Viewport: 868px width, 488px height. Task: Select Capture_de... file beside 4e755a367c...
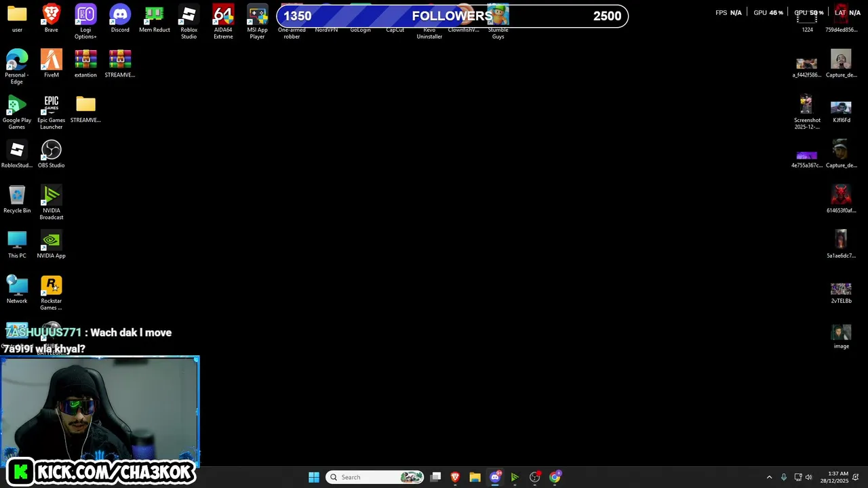[x=841, y=154]
